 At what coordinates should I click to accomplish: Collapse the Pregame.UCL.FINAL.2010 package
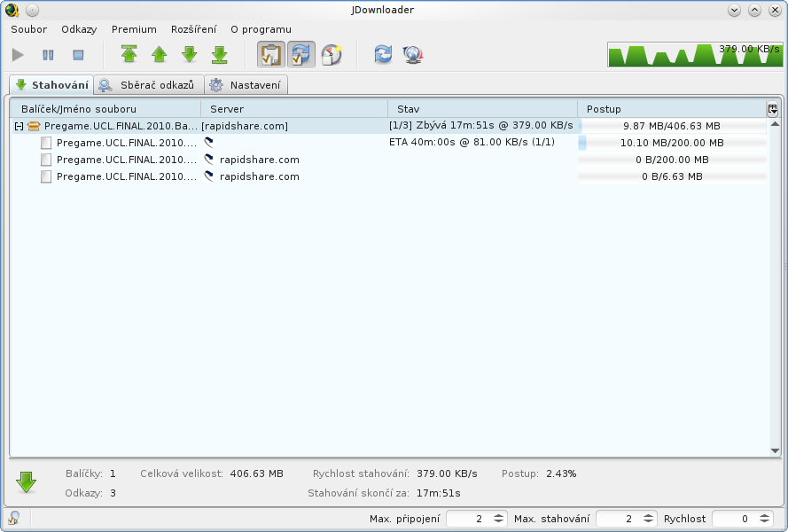[x=19, y=126]
